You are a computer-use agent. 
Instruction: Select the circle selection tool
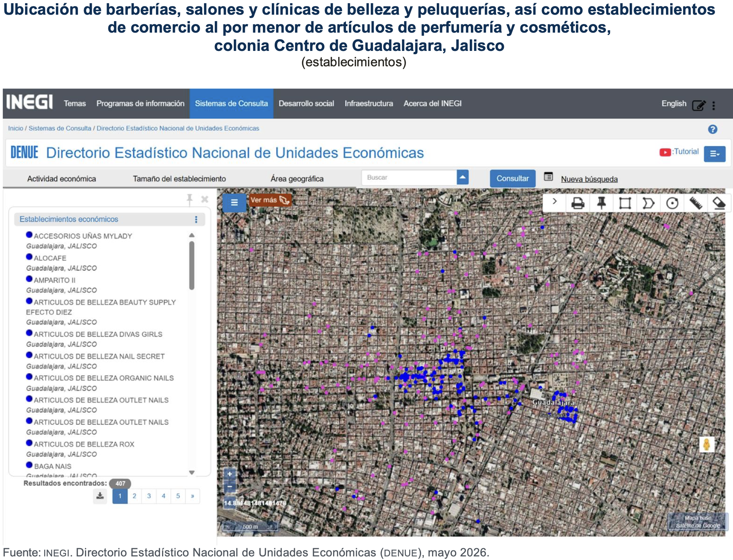[672, 203]
